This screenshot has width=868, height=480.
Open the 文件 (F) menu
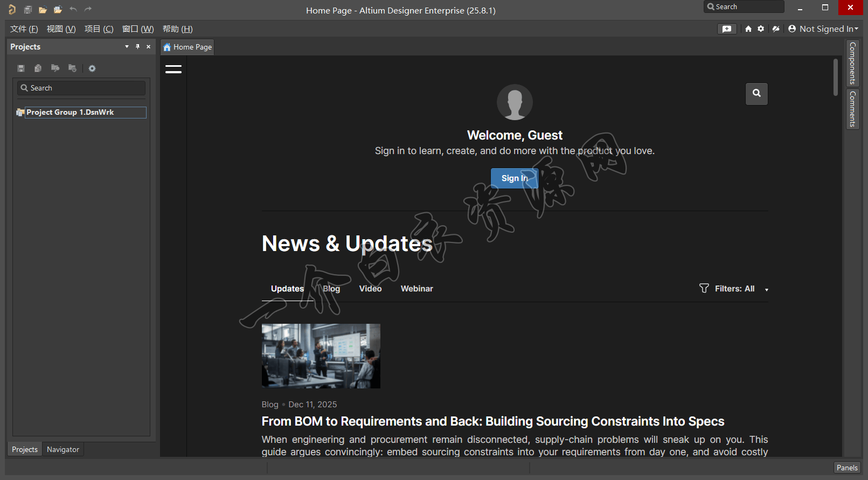[24, 29]
